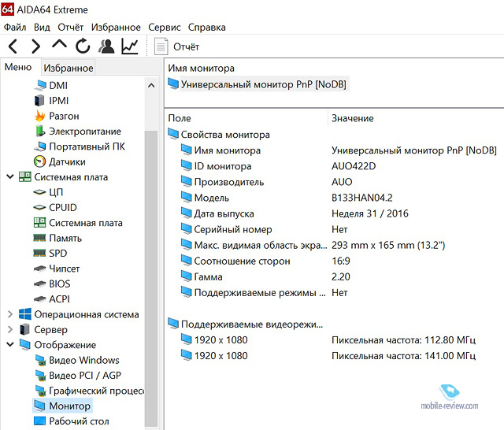Click the left panel vertical scrollbar
This screenshot has width=504, height=430.
click(x=151, y=236)
